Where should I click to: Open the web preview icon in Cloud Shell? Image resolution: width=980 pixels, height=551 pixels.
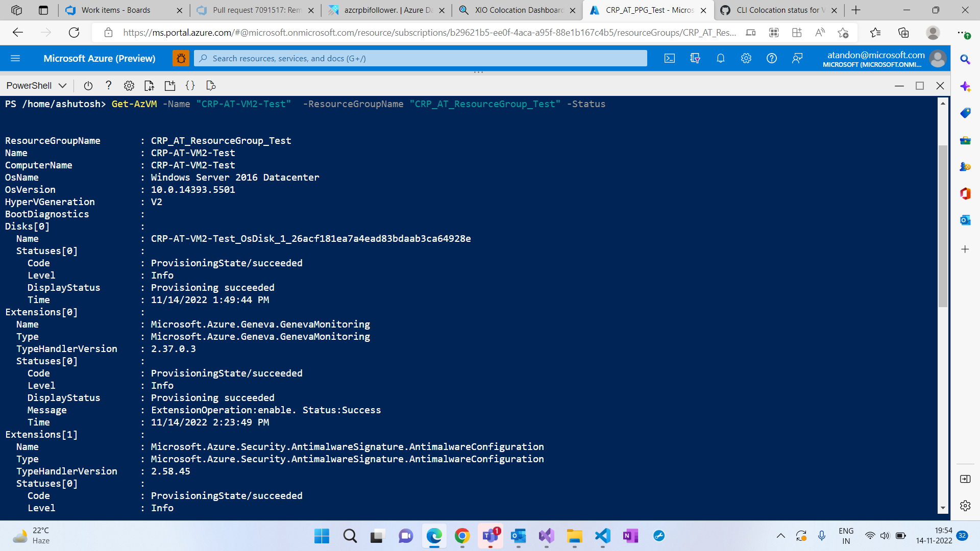(210, 85)
